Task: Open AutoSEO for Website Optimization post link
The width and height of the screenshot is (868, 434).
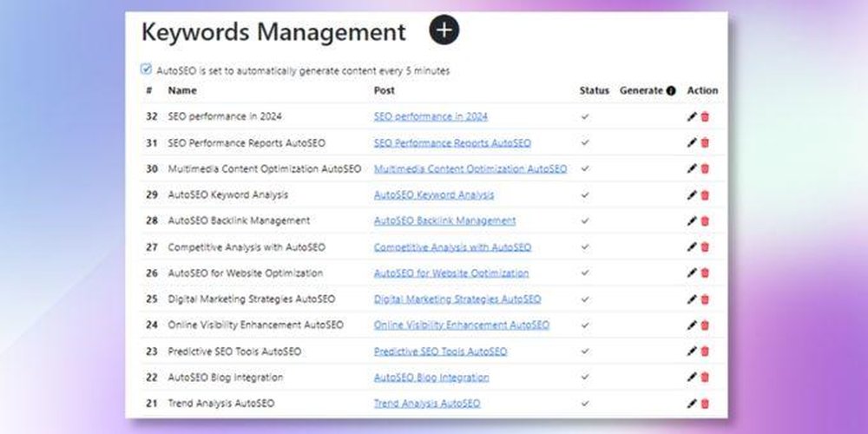Action: (451, 273)
